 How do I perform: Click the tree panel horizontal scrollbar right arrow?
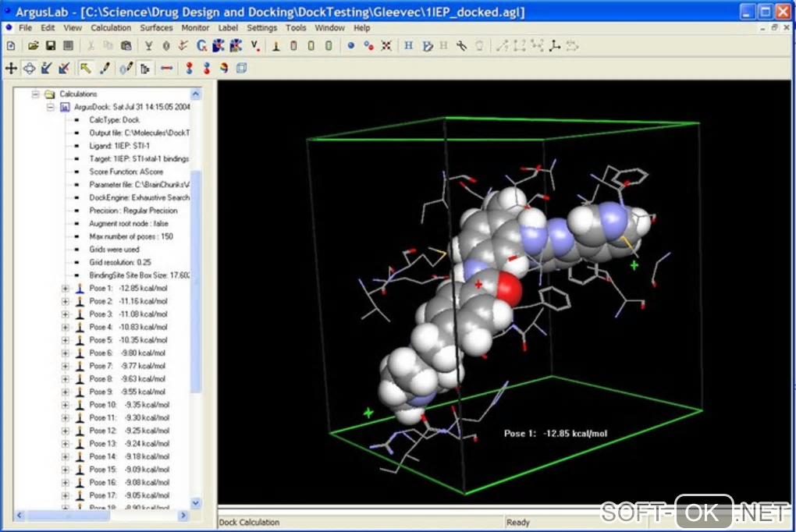184,516
